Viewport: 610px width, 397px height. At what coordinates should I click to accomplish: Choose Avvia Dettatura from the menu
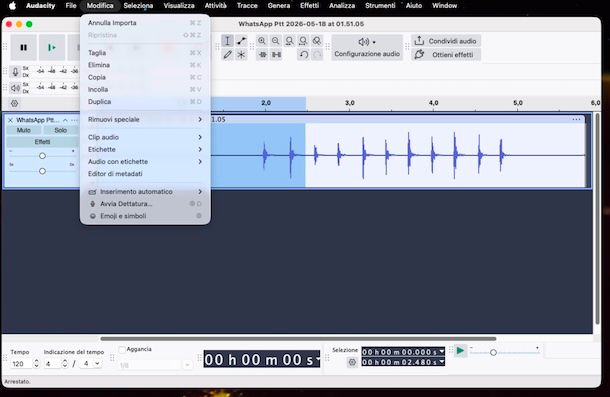[145, 204]
